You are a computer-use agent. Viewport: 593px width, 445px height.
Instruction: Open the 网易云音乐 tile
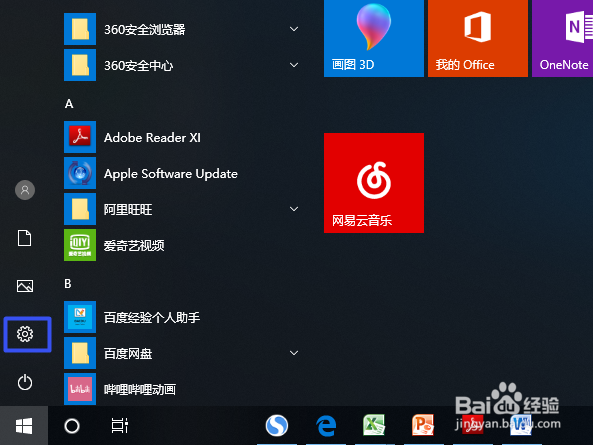point(374,183)
